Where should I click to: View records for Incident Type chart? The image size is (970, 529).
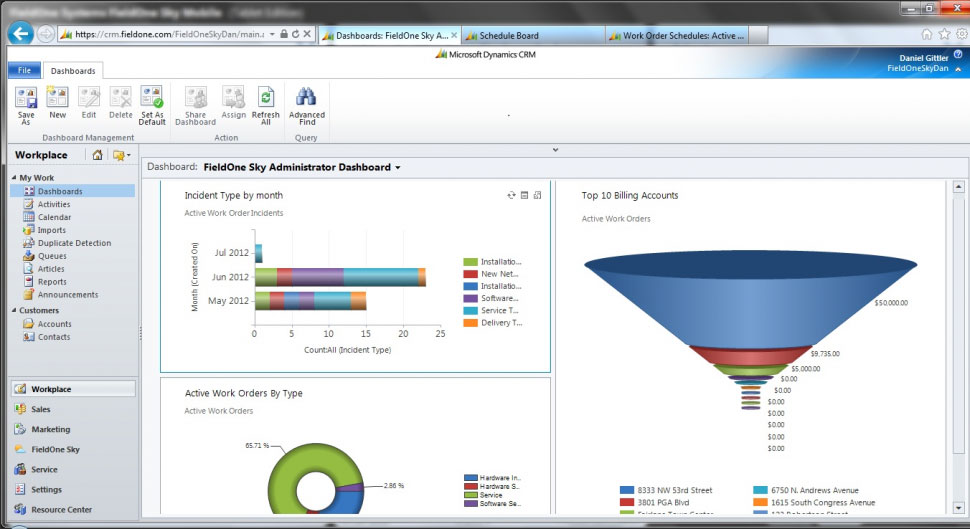525,196
